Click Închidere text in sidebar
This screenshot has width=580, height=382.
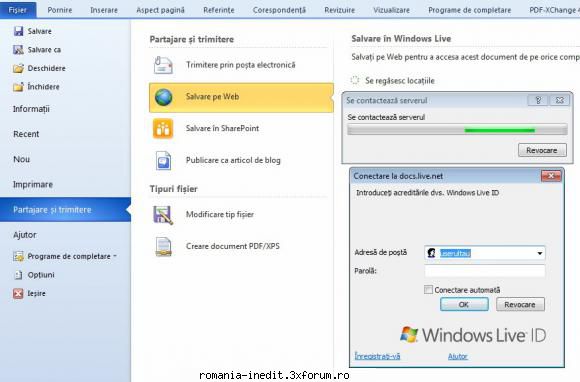(43, 87)
